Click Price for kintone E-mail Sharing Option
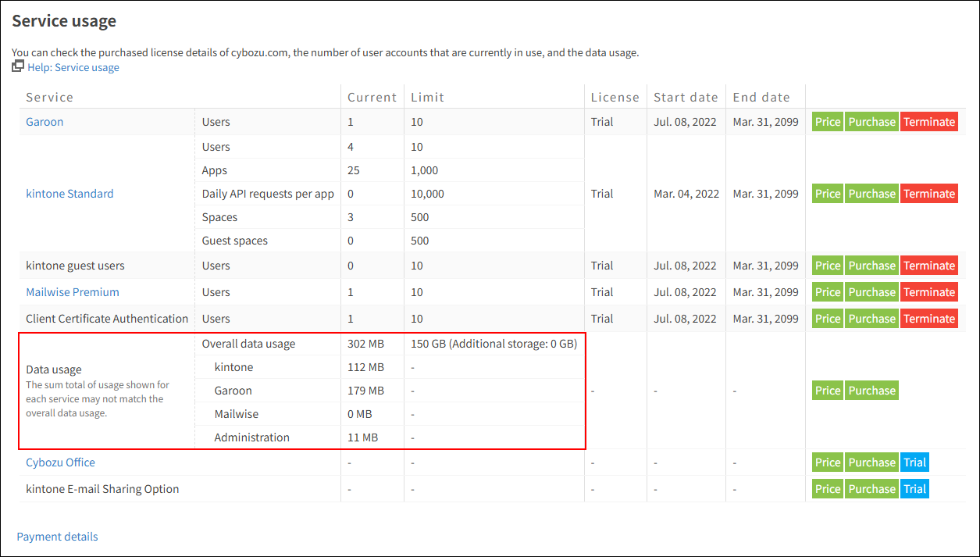 (827, 488)
